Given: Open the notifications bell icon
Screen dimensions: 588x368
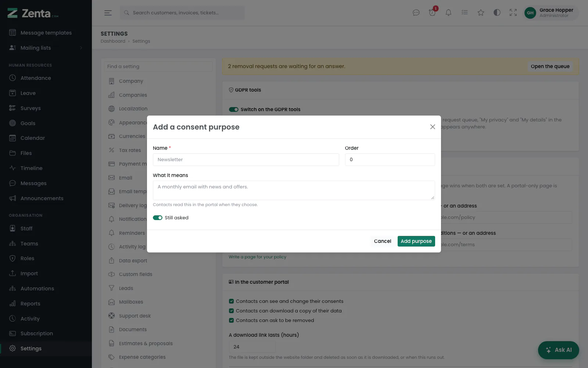Looking at the screenshot, I should [448, 13].
